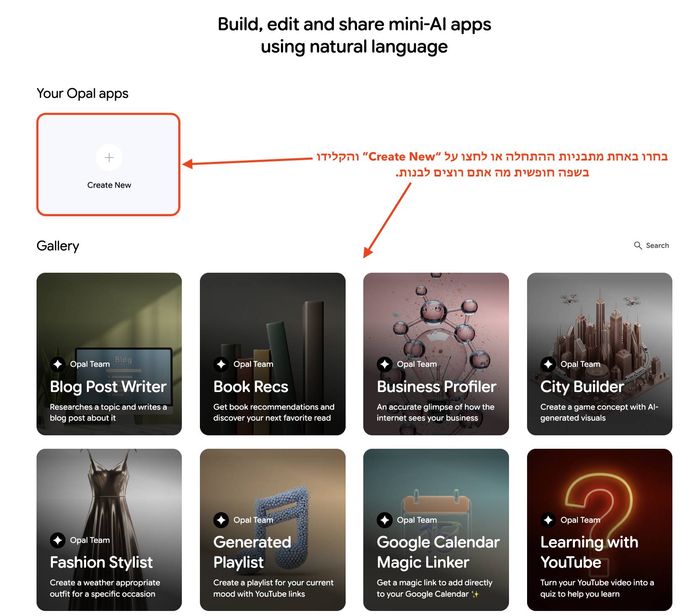The height and width of the screenshot is (616, 698).
Task: Choose the Fashion Stylist app card
Action: pos(109,496)
